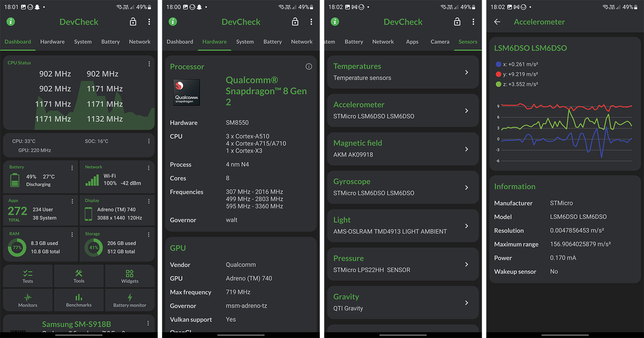The height and width of the screenshot is (338, 644).
Task: Tap the 719 MHz max frequency value
Action: (x=238, y=292)
